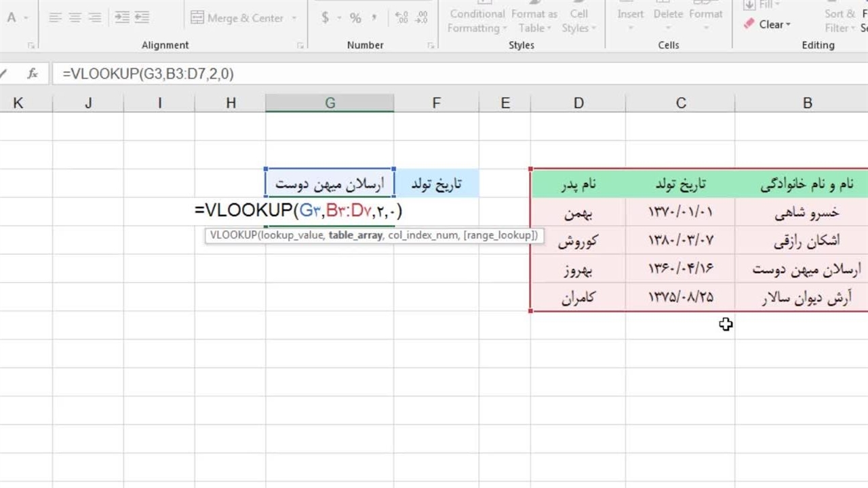Screen dimensions: 868x488
Task: Select the column C header
Action: pos(680,103)
